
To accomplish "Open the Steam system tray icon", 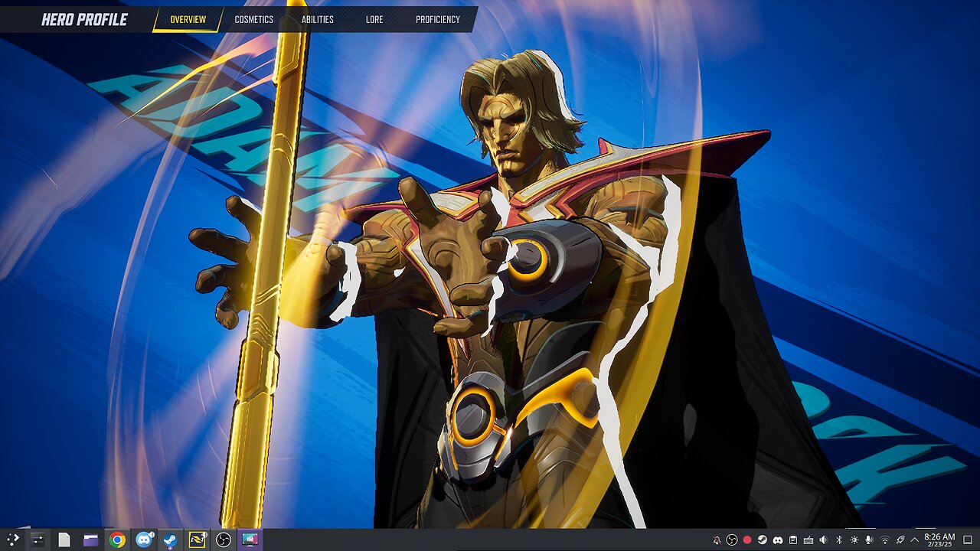I will click(x=763, y=540).
